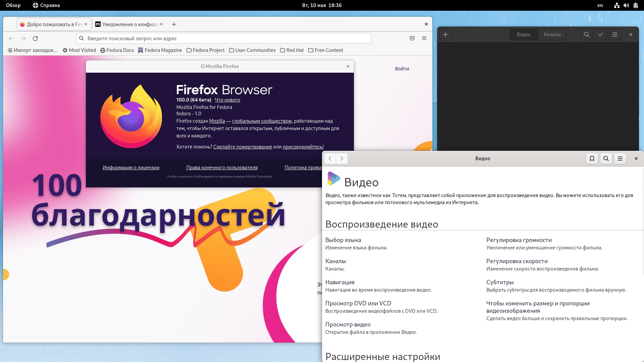Open the Most Visited bookmarks folder
The image size is (644, 362).
pos(79,50)
